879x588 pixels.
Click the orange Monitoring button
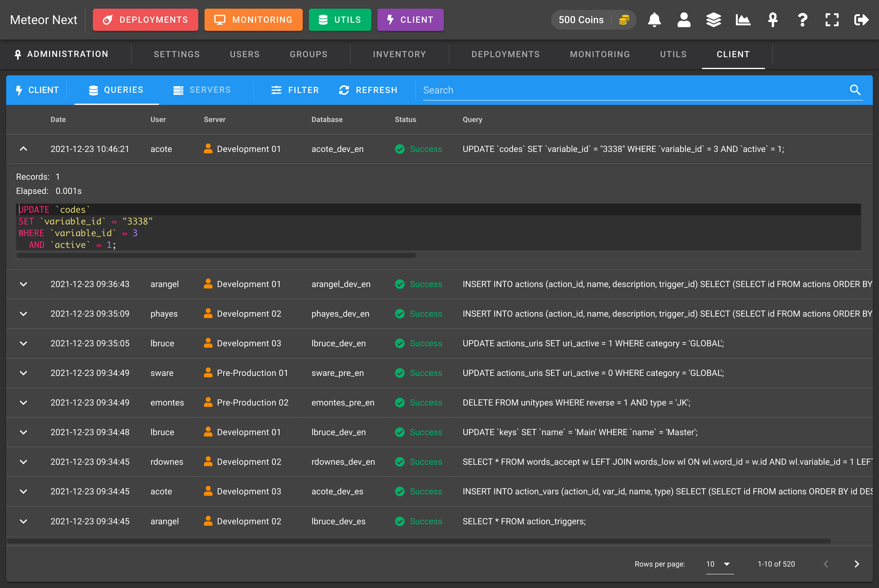pyautogui.click(x=253, y=20)
